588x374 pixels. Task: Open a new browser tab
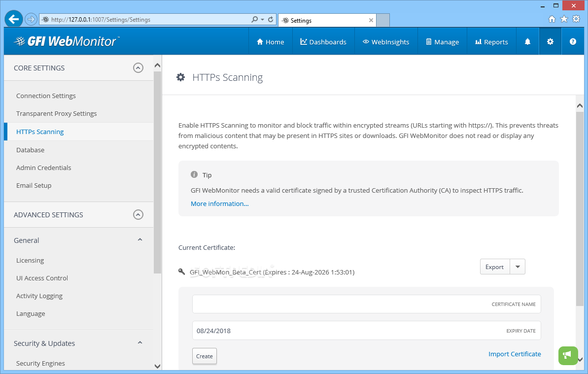[383, 20]
